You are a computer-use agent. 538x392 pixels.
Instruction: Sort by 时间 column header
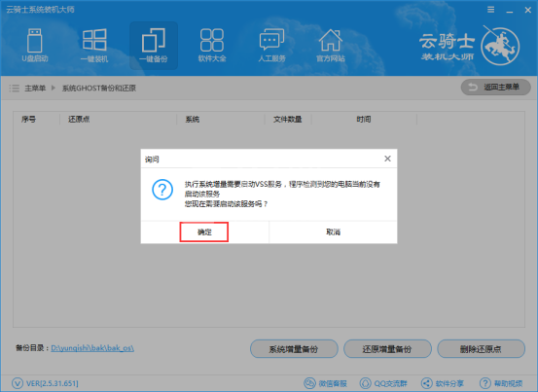tap(363, 120)
